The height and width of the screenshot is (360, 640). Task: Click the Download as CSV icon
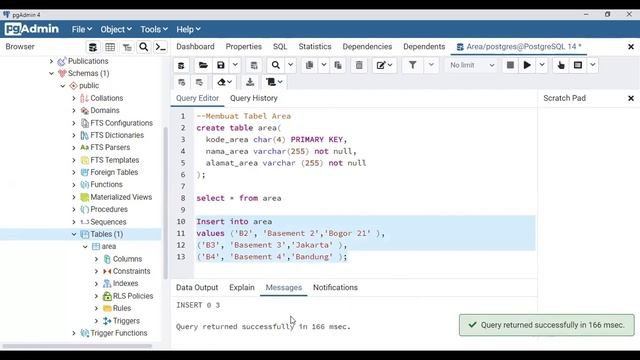tap(250, 82)
